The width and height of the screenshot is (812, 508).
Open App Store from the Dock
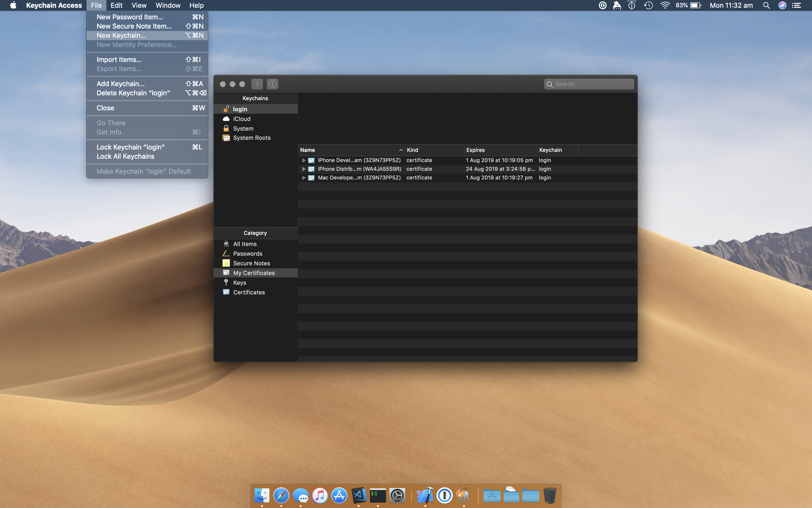pos(339,495)
